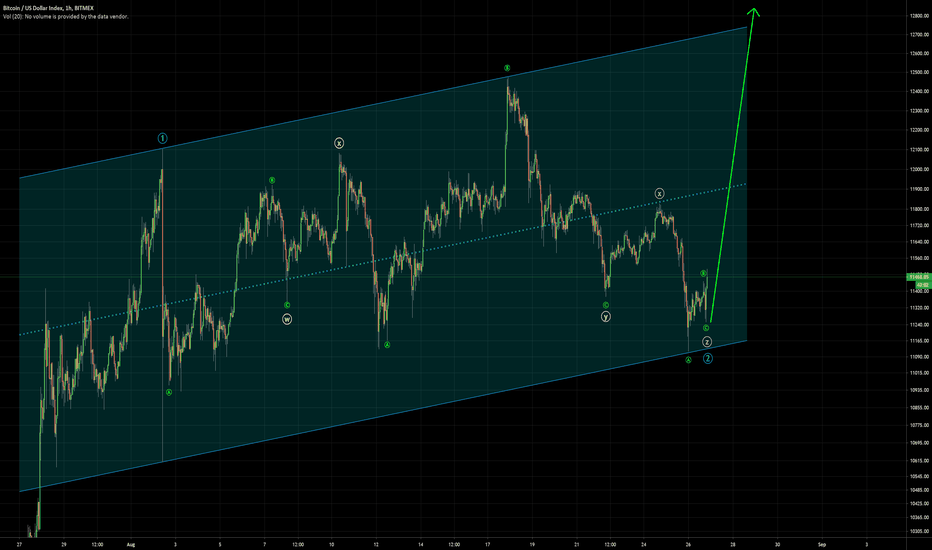Click the 11900.00 price axis label
Image resolution: width=932 pixels, height=550 pixels.
tap(919, 189)
